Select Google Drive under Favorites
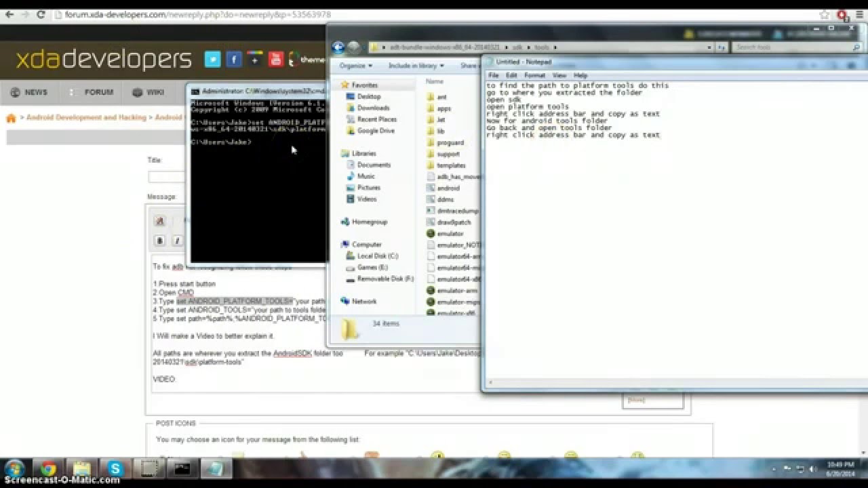 coord(370,131)
